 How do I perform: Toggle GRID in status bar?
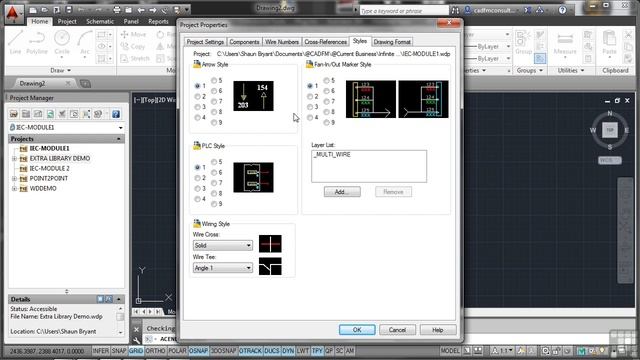136,351
